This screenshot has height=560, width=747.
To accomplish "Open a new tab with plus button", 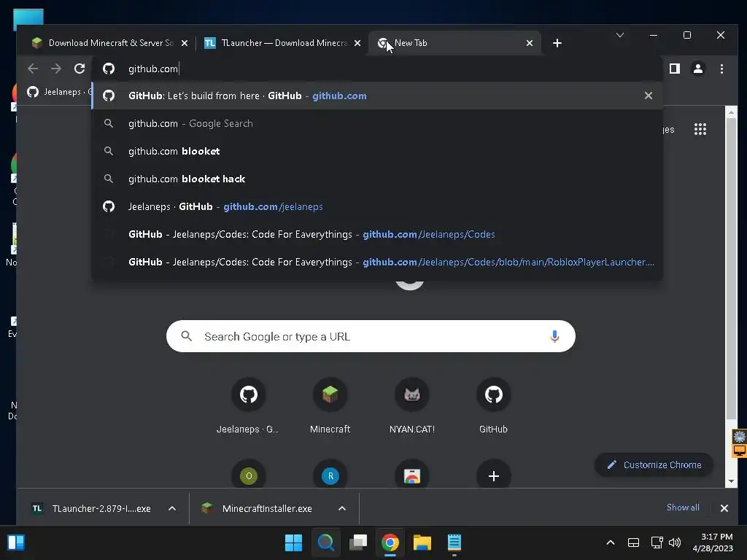I will 557,43.
